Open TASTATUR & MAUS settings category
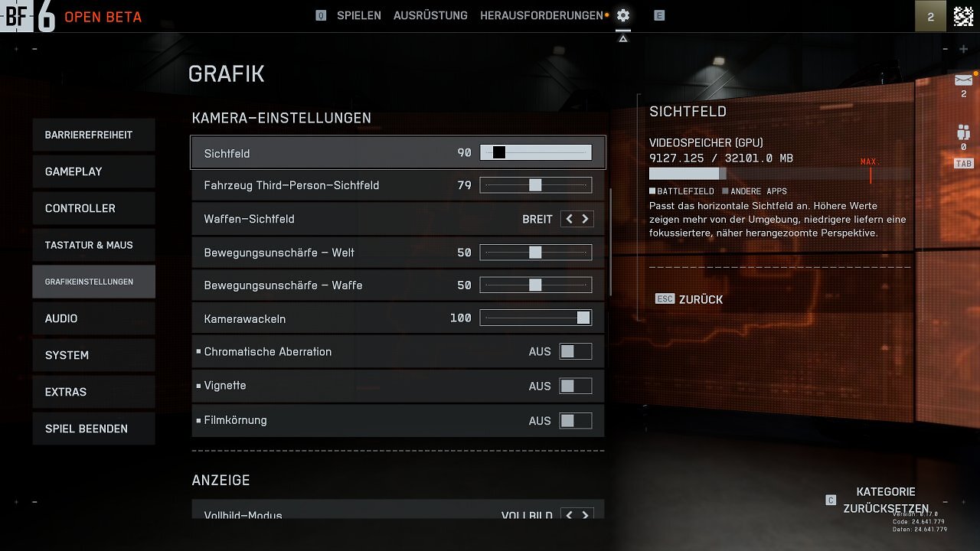 (93, 245)
